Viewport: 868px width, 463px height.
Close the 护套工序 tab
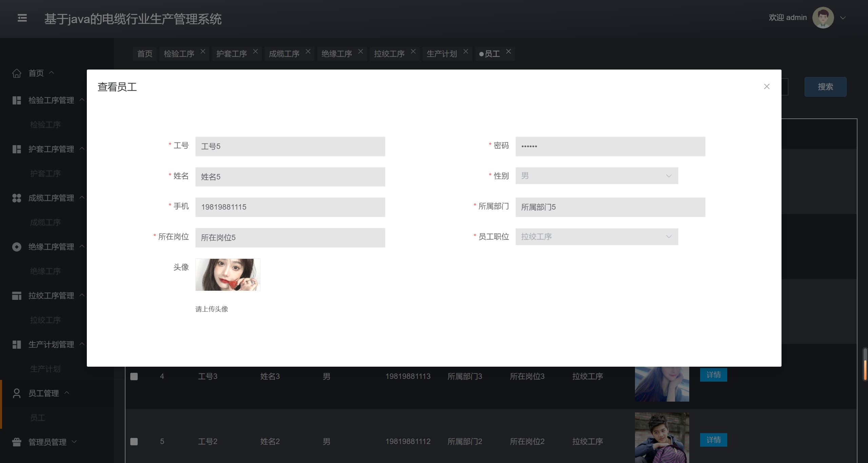[255, 51]
